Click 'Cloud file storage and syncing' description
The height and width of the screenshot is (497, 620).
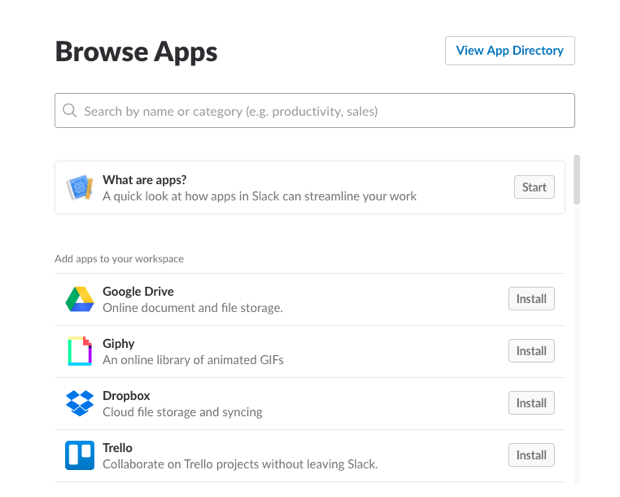pyautogui.click(x=182, y=412)
